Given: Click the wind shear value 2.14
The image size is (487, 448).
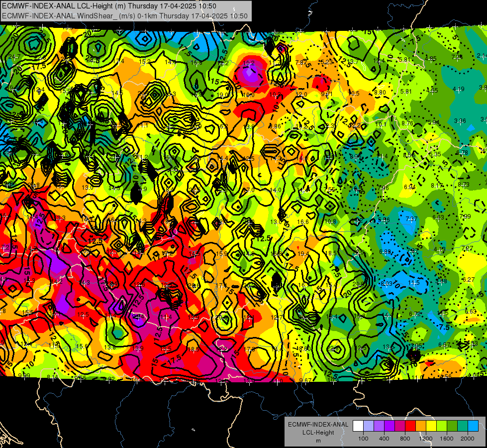Looking at the screenshot, I should [482, 56].
